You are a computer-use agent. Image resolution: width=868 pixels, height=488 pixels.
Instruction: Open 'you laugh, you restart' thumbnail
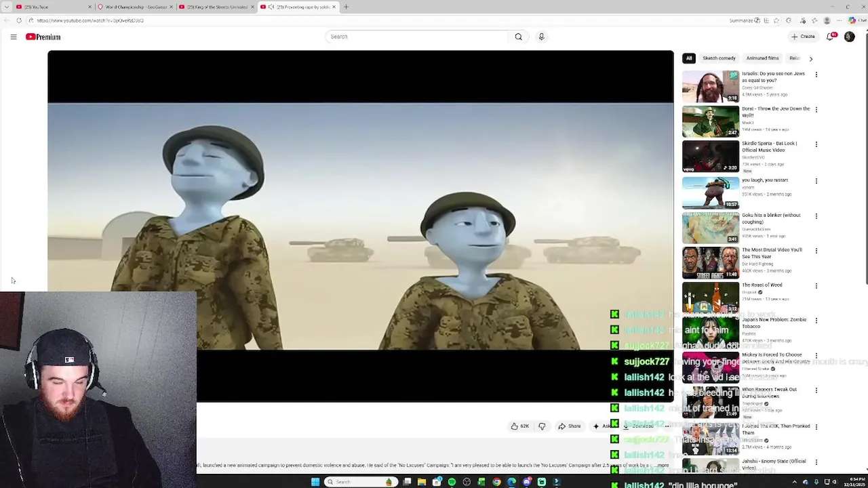(x=711, y=192)
